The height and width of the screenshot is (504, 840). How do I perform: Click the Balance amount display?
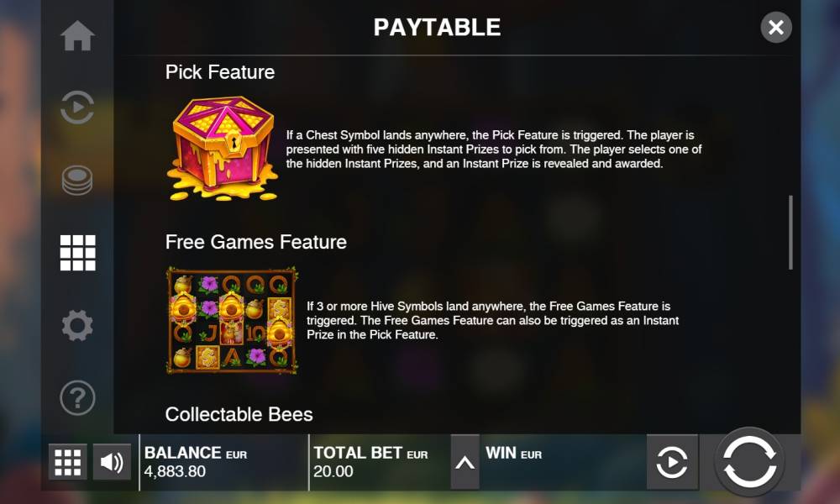175,472
